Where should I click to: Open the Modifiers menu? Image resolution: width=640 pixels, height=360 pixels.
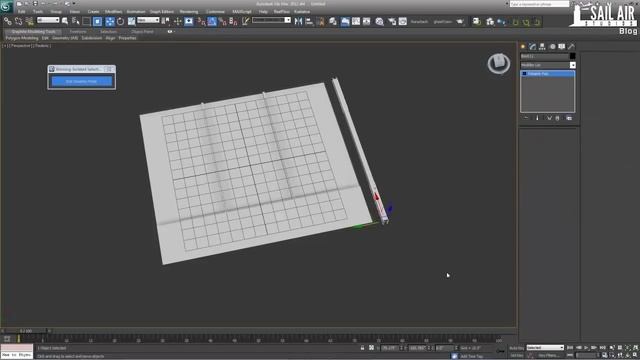(x=113, y=11)
